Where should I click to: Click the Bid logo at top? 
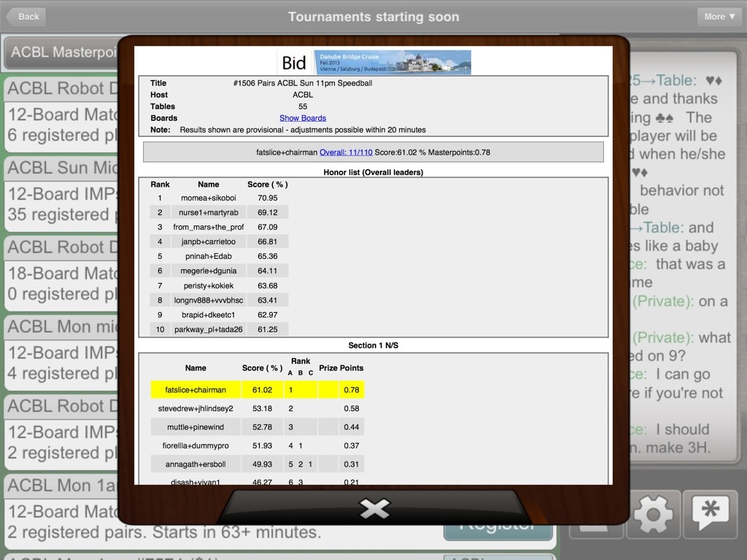tap(294, 63)
